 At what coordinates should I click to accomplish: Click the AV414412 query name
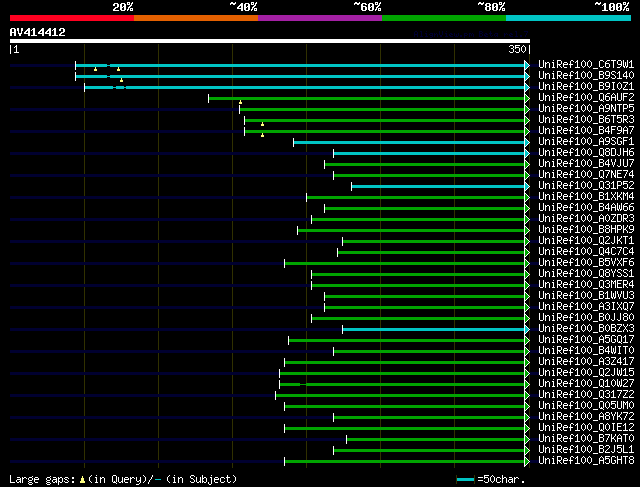click(38, 32)
